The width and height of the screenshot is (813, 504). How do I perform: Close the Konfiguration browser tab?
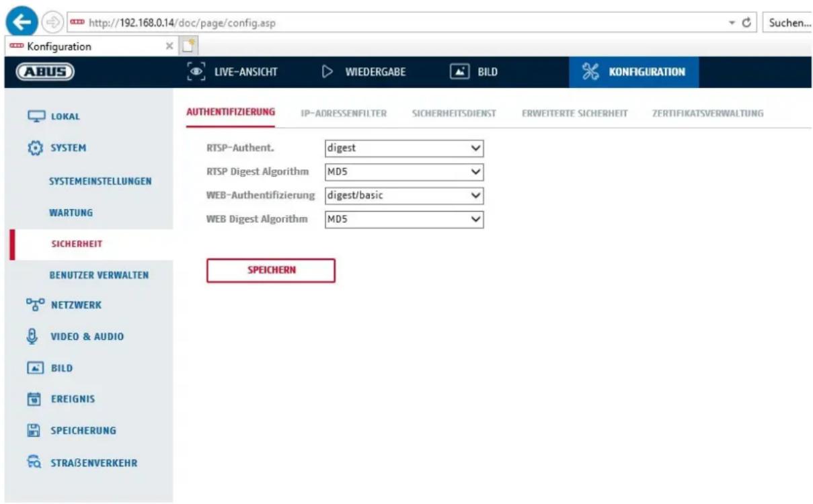[170, 47]
